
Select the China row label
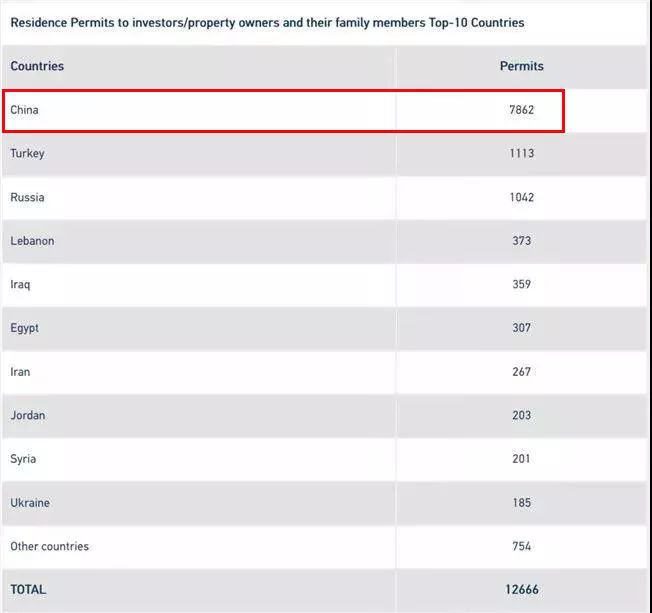tap(24, 110)
